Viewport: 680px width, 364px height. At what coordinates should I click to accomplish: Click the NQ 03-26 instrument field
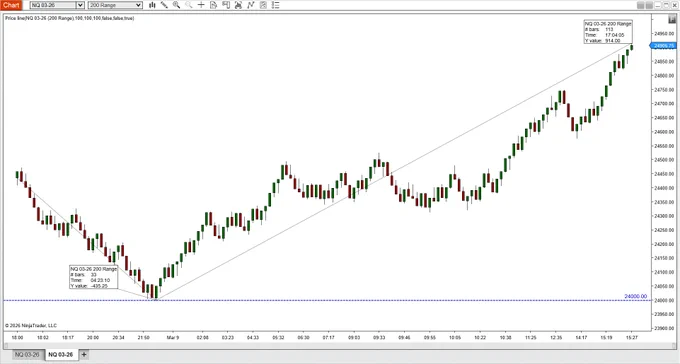53,5
